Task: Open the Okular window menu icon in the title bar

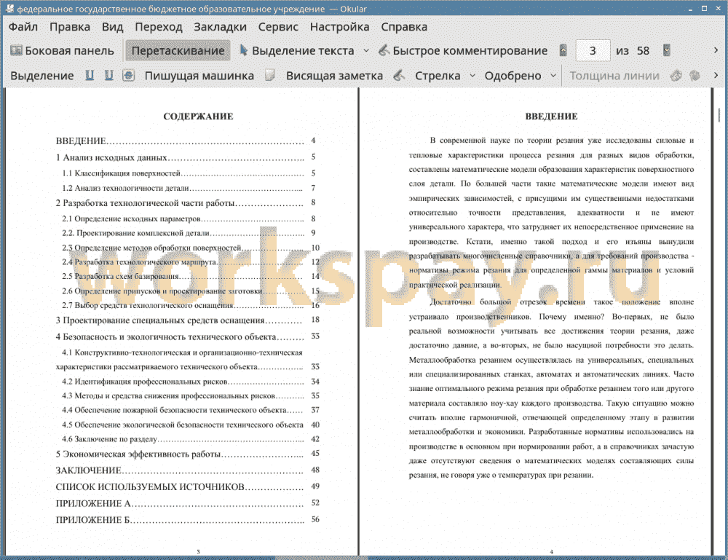Action: coord(9,8)
